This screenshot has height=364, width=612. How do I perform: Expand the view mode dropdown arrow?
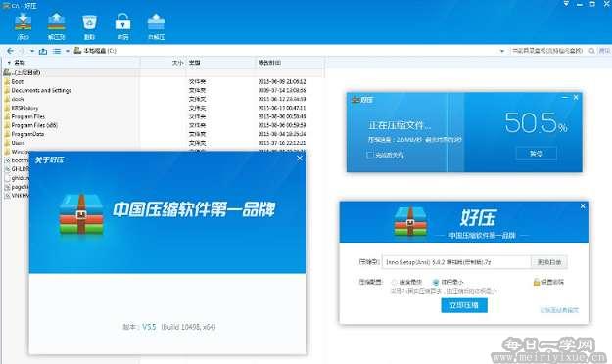coord(68,51)
